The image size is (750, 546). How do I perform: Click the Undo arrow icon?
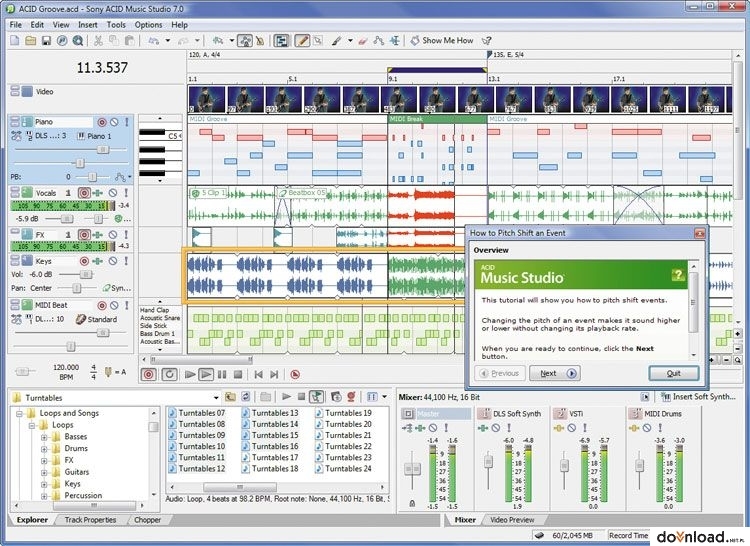[x=154, y=41]
